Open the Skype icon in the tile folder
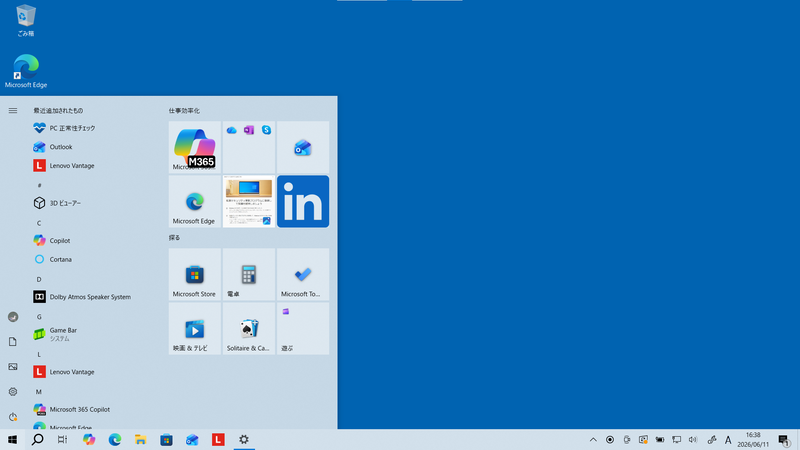 click(x=266, y=130)
